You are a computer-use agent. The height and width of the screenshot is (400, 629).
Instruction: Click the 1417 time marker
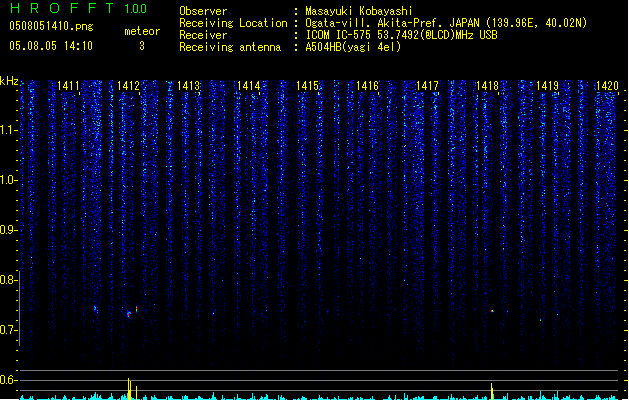(427, 86)
